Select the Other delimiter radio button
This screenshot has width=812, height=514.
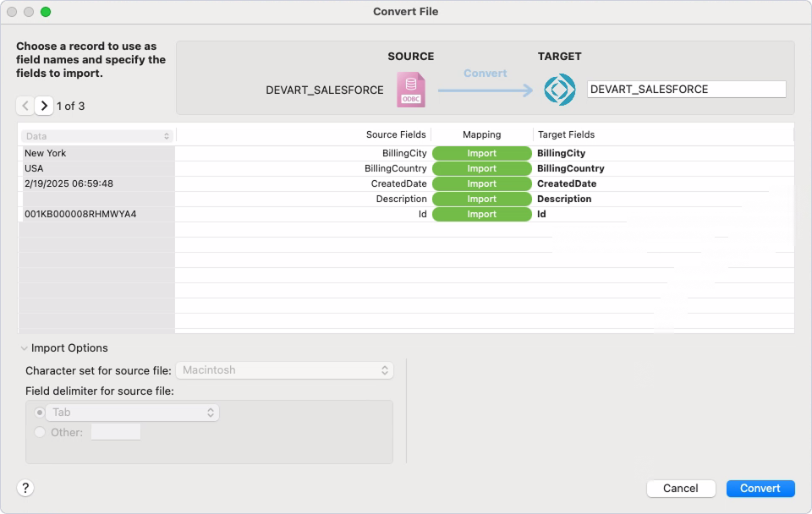[39, 431]
